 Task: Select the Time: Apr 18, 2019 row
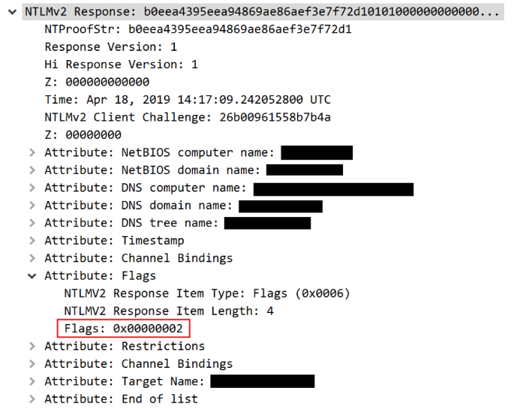pos(187,100)
